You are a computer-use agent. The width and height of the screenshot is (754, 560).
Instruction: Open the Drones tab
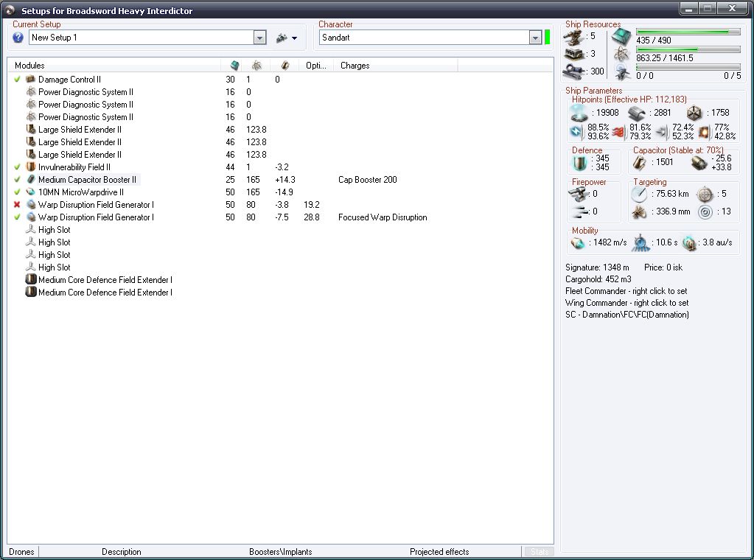[x=21, y=552]
